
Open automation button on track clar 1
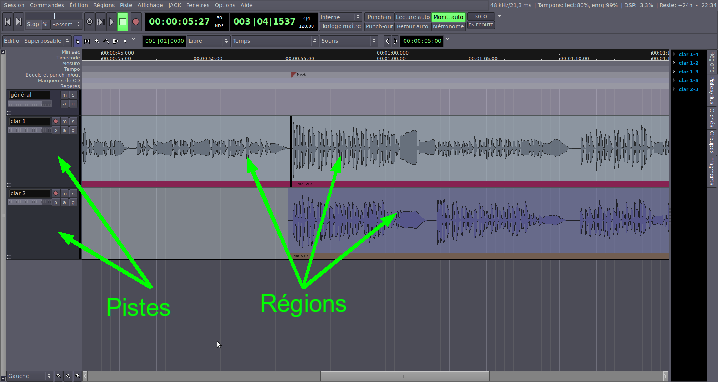[65, 131]
